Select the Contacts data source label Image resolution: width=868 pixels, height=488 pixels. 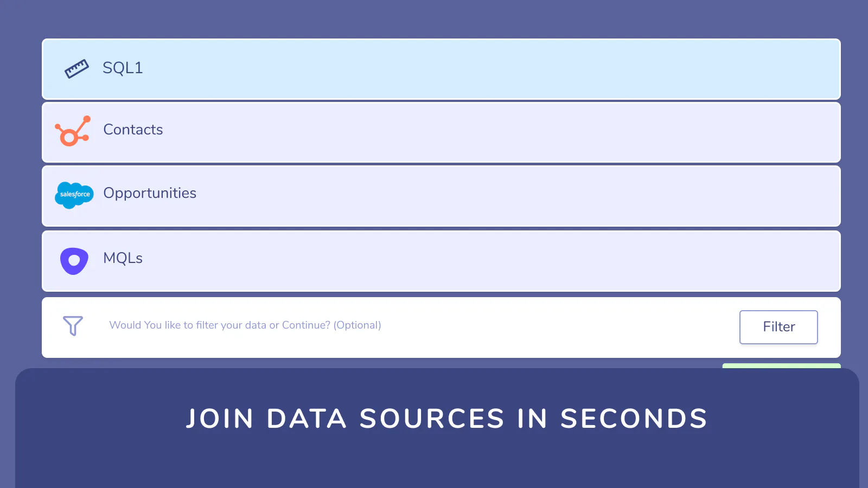pos(133,130)
